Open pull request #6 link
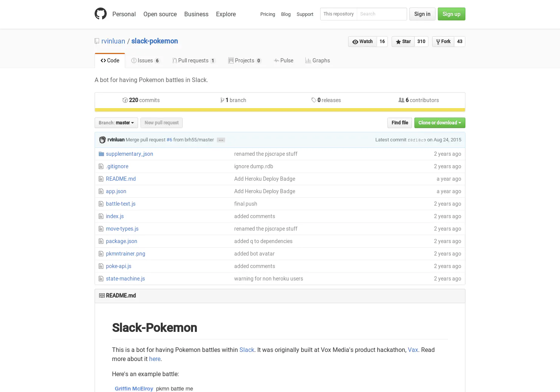 point(169,140)
